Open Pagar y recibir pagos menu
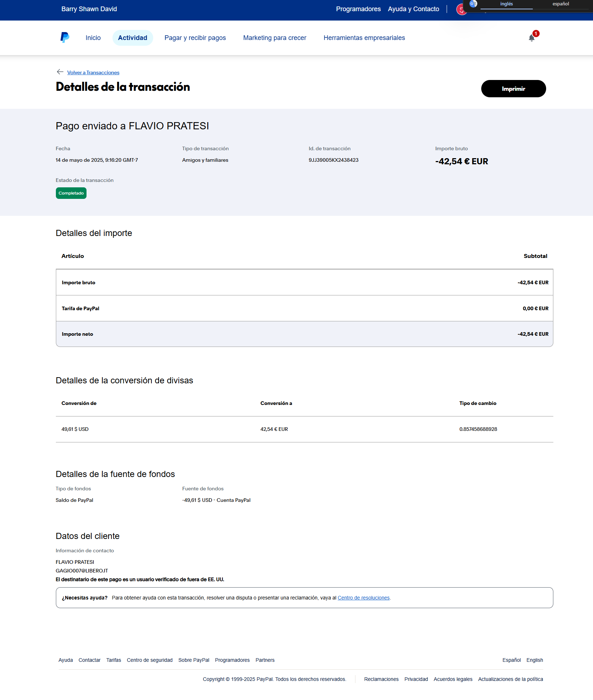This screenshot has height=700, width=593. [195, 38]
